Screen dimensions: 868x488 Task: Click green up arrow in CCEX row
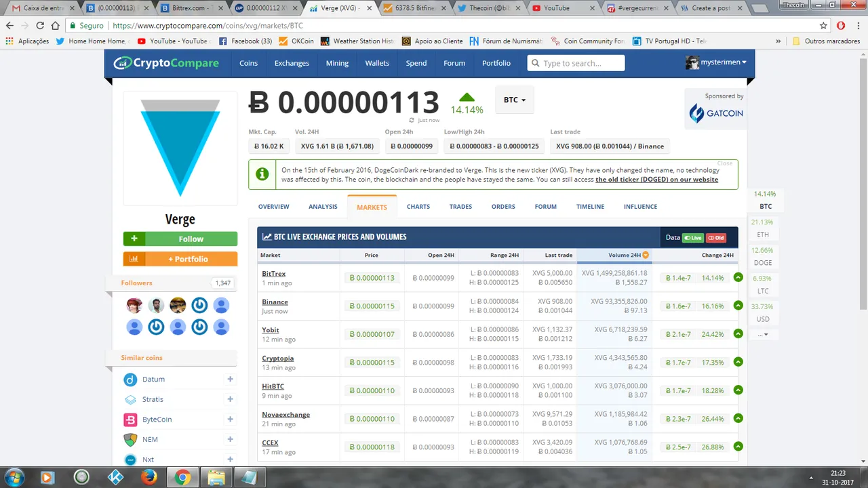pos(738,446)
